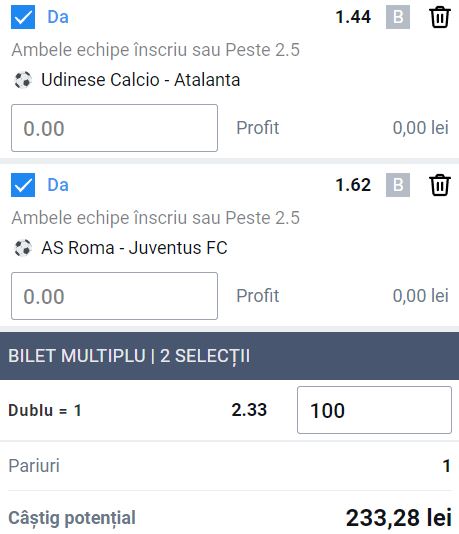Click the combined odds 2.33

(x=249, y=410)
